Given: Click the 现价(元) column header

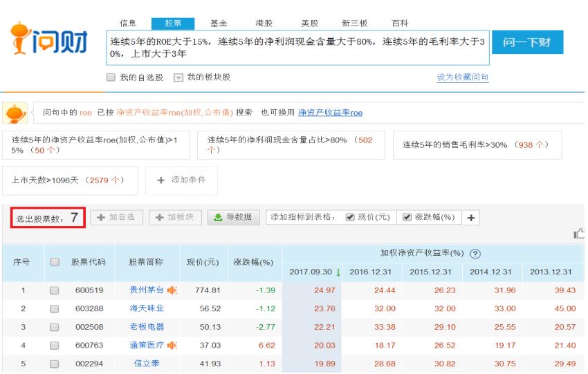Looking at the screenshot, I should [203, 262].
